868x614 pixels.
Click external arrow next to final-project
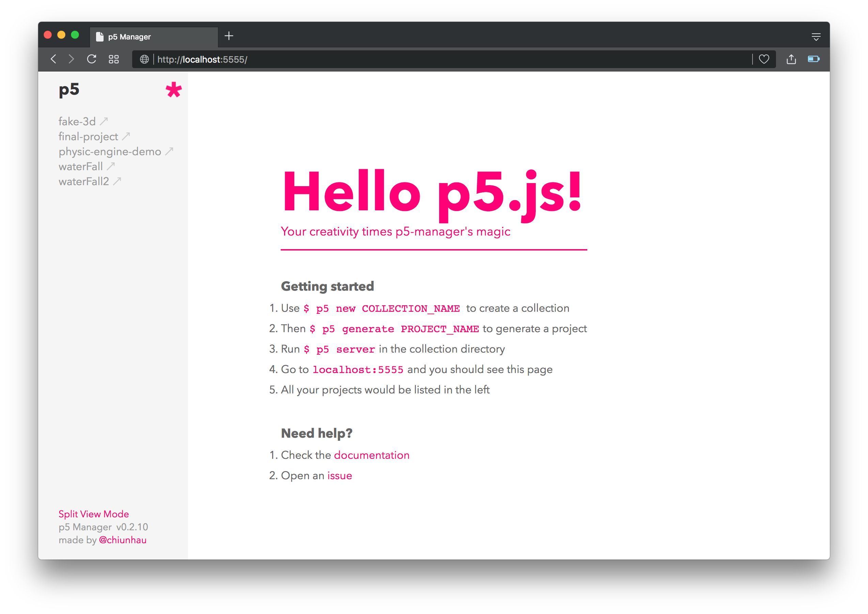click(126, 136)
